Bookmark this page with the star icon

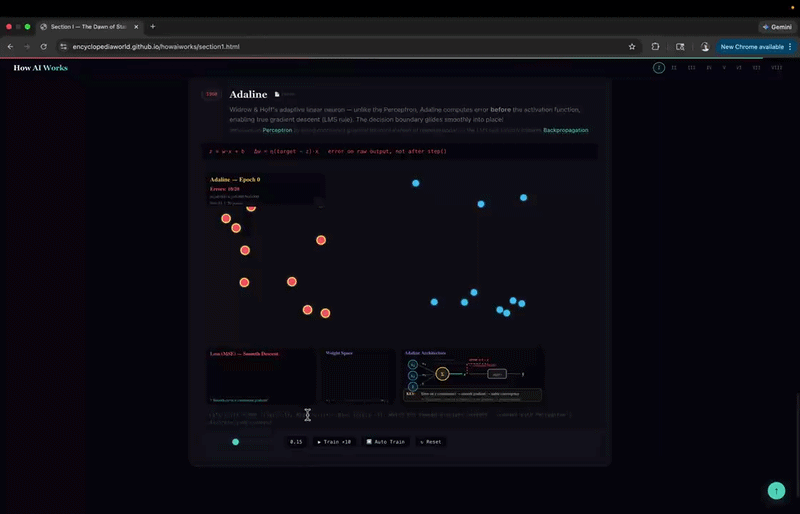[632, 46]
